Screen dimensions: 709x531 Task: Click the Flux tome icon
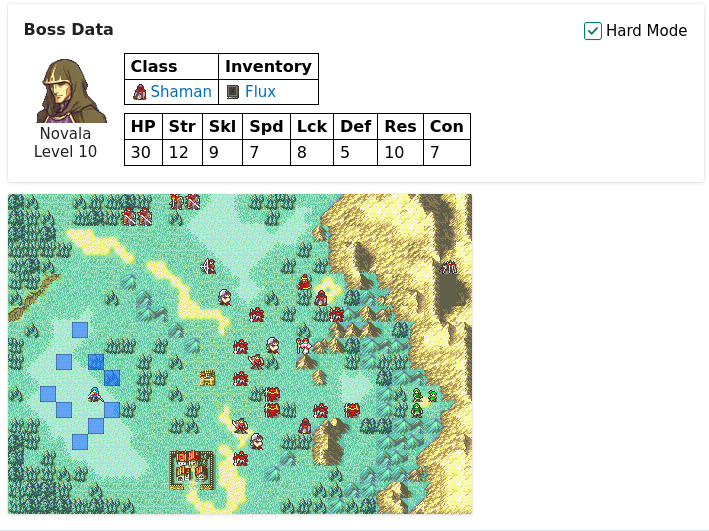pos(232,92)
